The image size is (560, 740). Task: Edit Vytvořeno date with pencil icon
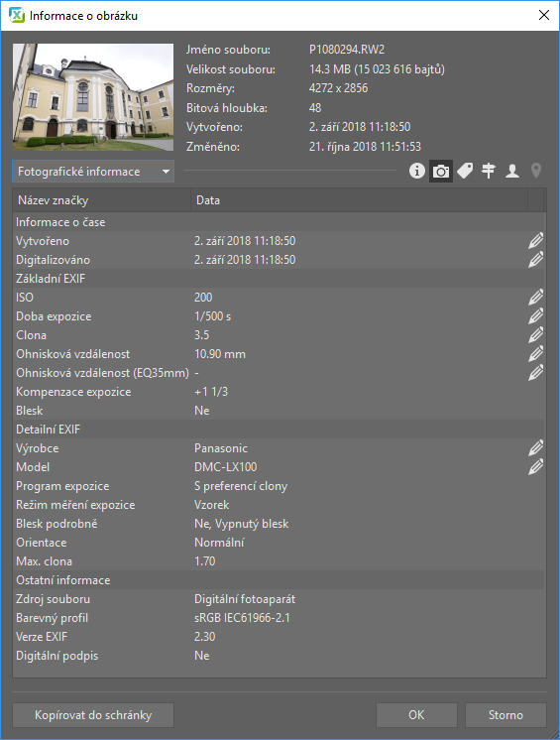click(535, 241)
